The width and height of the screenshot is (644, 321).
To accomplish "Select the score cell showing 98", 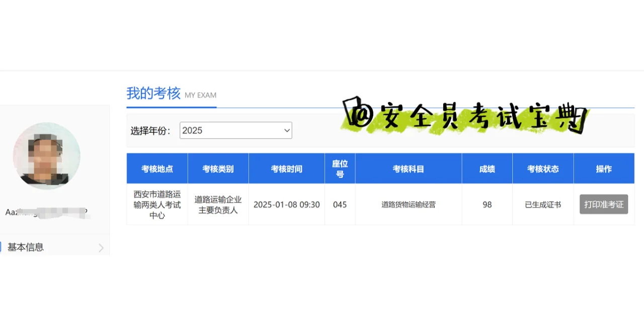I will [487, 204].
